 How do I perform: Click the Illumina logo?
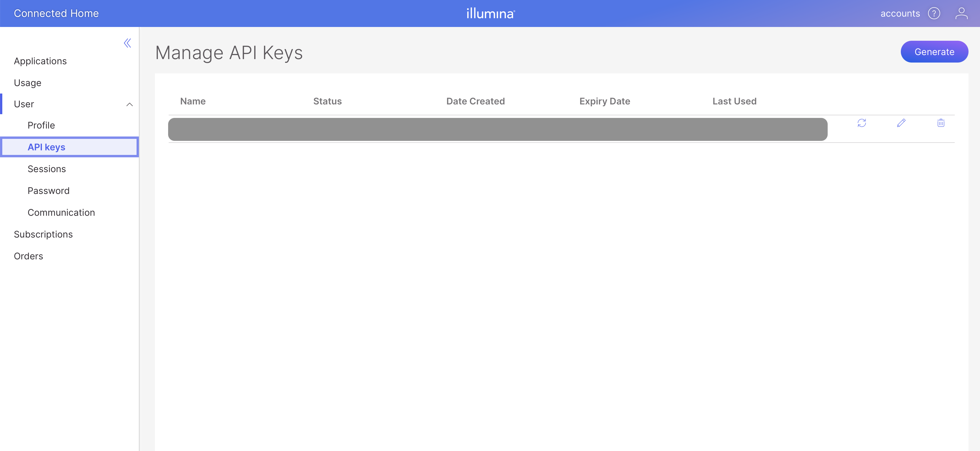[x=490, y=14]
